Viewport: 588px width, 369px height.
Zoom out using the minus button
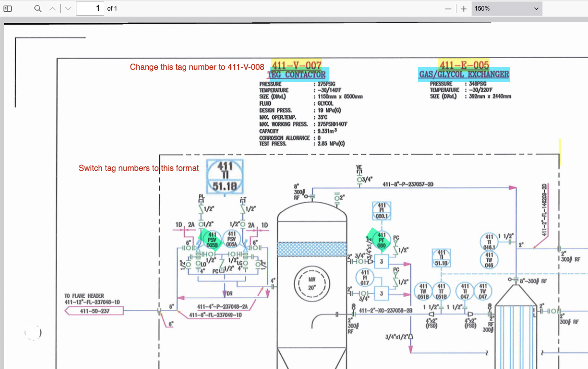point(448,9)
